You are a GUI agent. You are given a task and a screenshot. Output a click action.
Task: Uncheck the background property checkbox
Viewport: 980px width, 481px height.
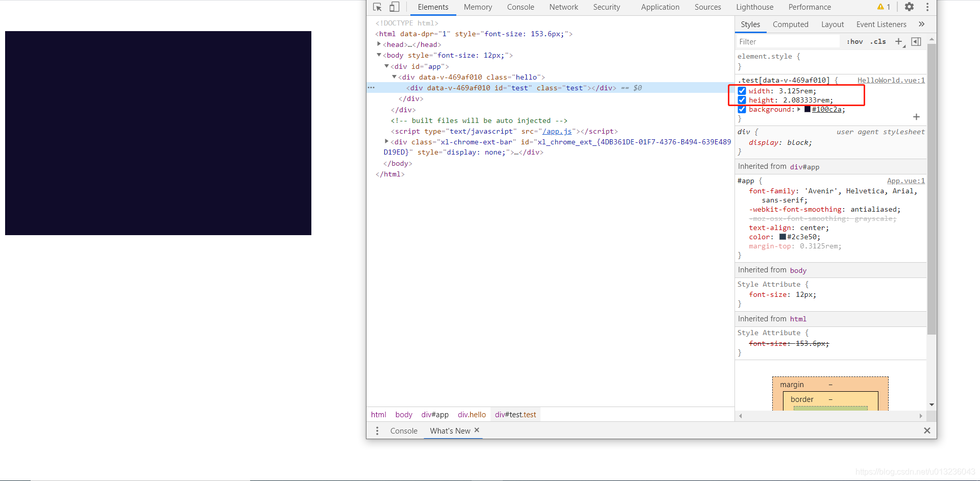[x=742, y=109]
